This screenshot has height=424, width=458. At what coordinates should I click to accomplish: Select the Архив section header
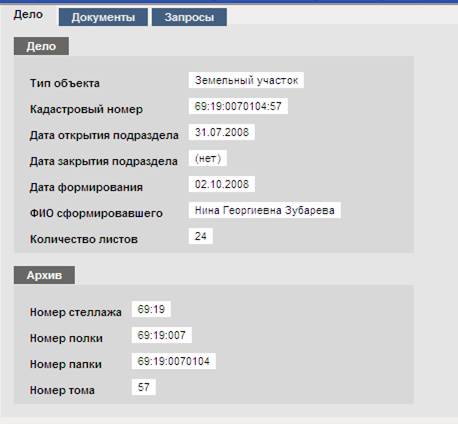44,275
